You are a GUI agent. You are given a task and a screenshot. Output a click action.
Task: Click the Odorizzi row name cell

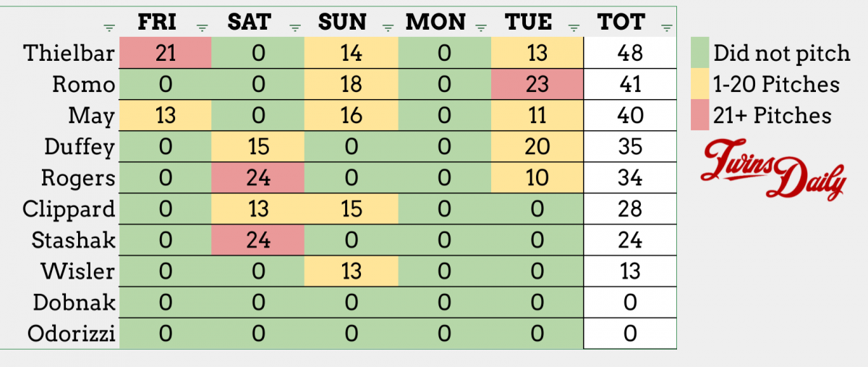click(71, 334)
